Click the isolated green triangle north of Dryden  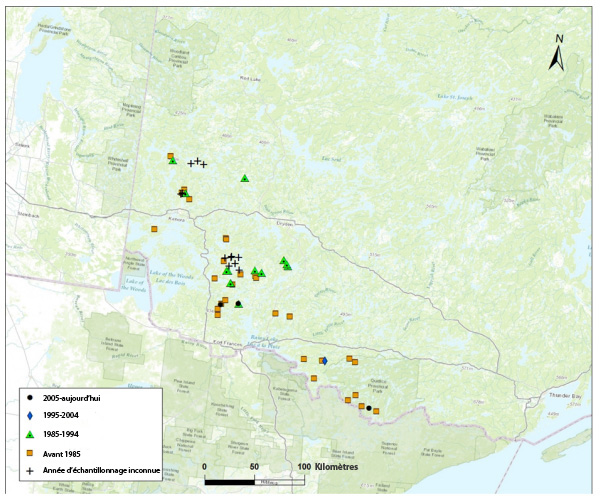(x=245, y=178)
